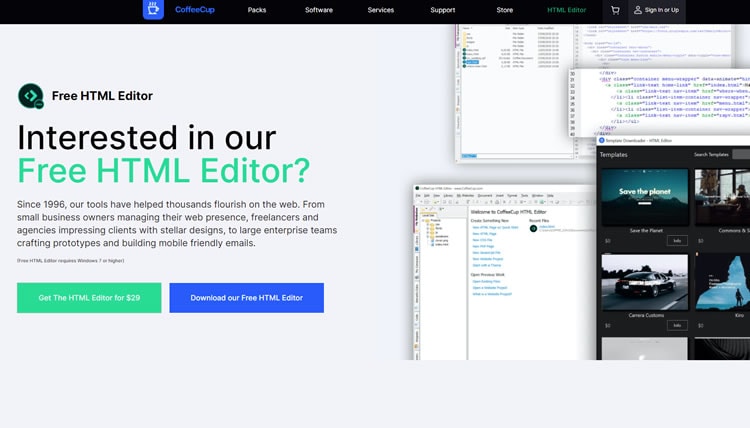The width and height of the screenshot is (750, 428).
Task: Click the Save the Planet template thumbnail
Action: pos(645,197)
